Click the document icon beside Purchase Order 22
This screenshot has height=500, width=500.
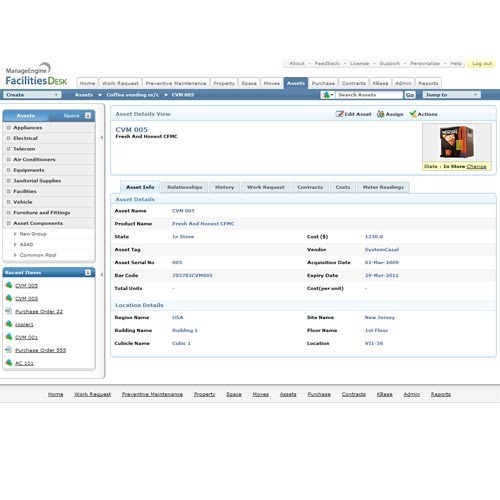tap(9, 311)
